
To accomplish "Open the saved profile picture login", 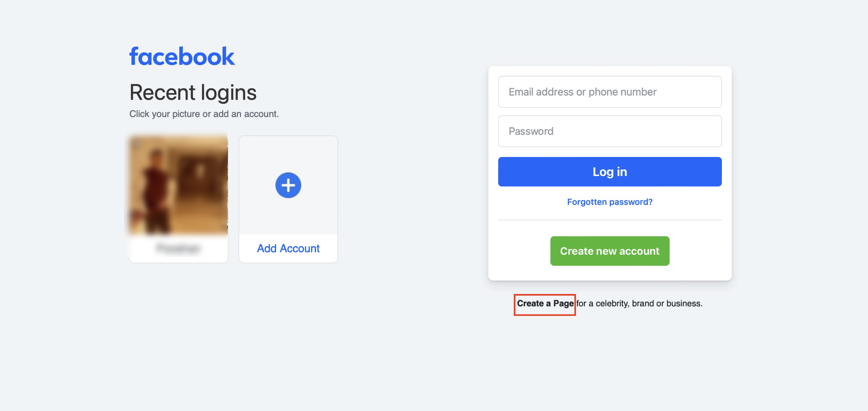I will pyautogui.click(x=179, y=184).
